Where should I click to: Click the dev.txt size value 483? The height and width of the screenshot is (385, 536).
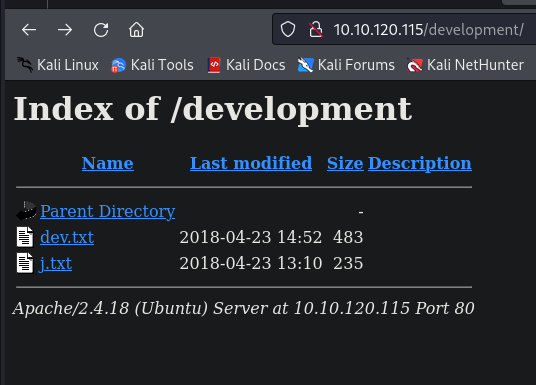[348, 237]
